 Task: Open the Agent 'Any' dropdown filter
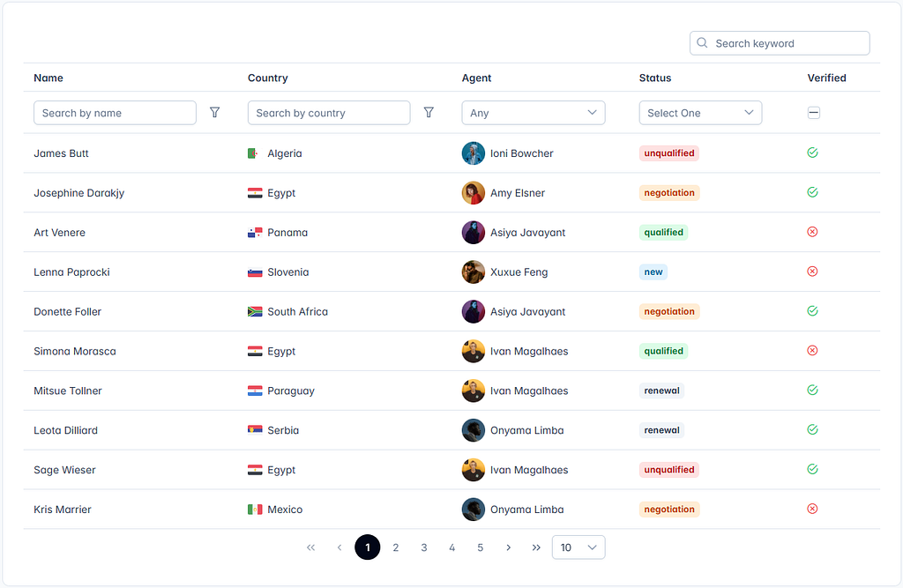[x=533, y=113]
